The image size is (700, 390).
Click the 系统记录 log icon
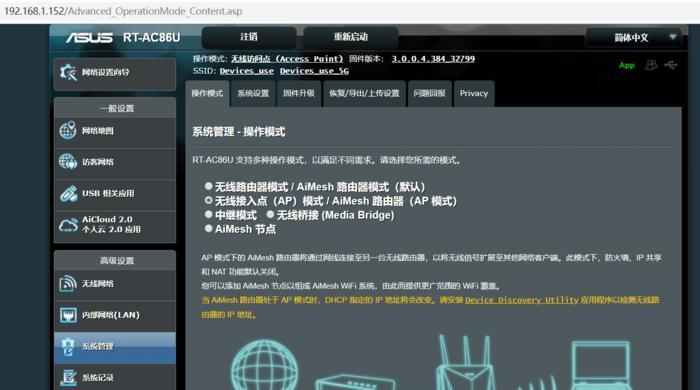point(68,378)
